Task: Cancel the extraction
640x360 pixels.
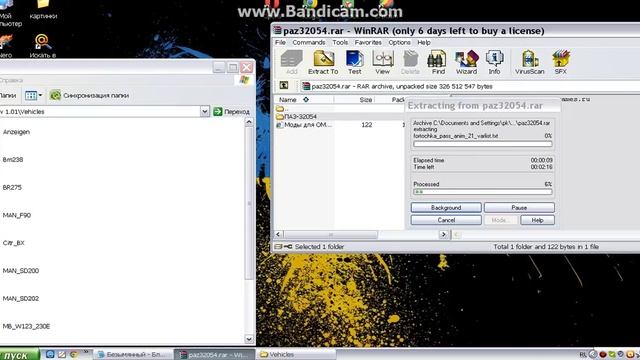Action: tap(446, 220)
